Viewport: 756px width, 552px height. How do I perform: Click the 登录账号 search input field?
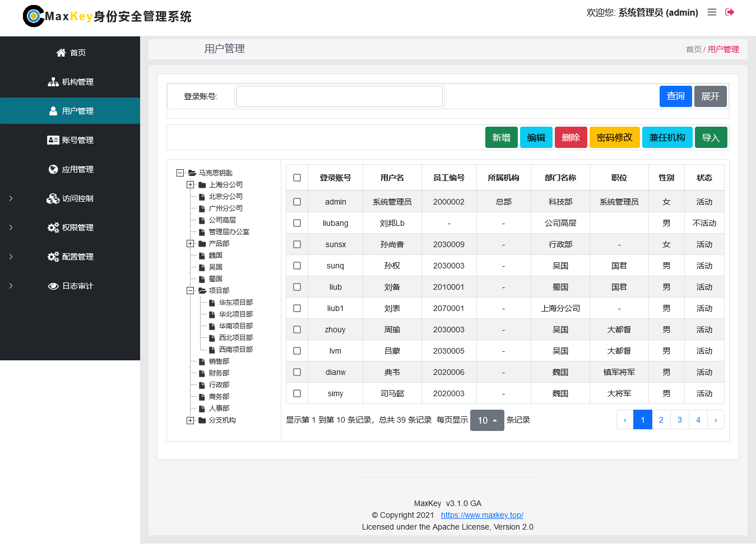pyautogui.click(x=340, y=96)
